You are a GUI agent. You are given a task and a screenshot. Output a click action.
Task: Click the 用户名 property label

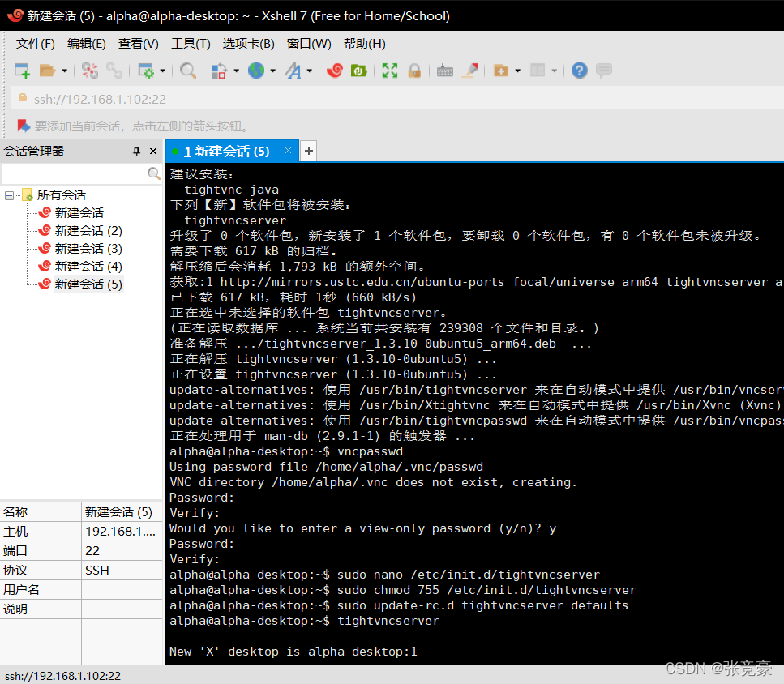pyautogui.click(x=21, y=589)
